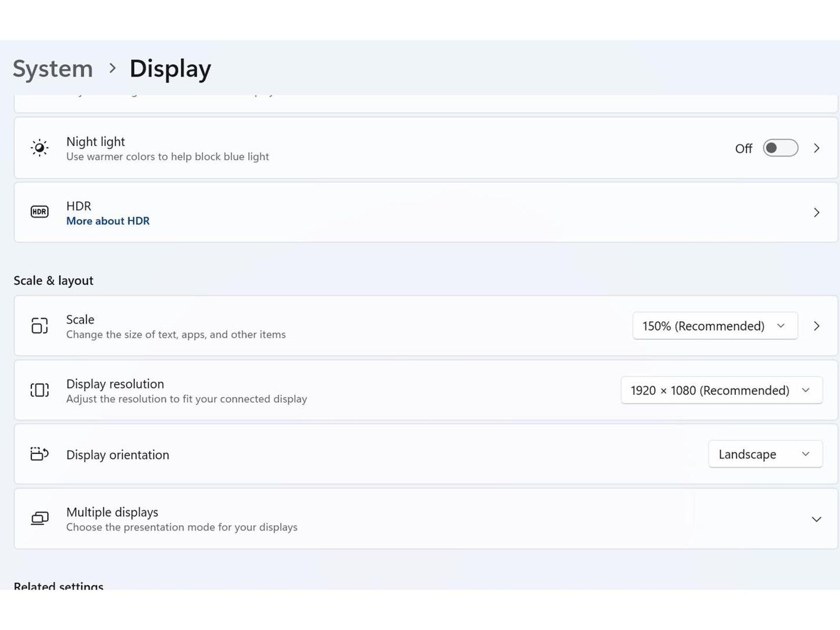Viewport: 840px width, 630px height.
Task: Open the More about HDR link
Action: [x=108, y=221]
